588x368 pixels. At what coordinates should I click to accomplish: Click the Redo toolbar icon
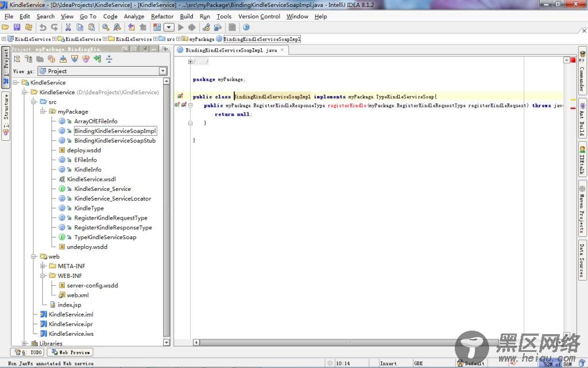[55, 28]
